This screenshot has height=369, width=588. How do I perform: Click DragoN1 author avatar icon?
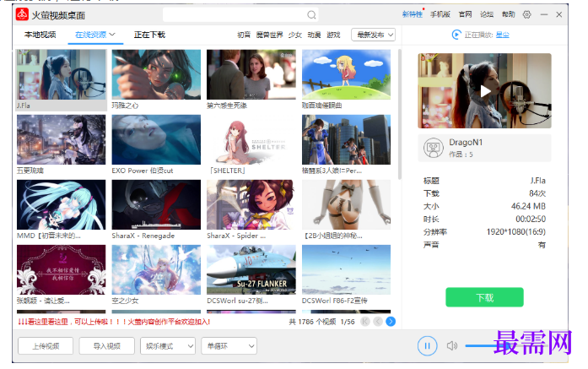433,148
